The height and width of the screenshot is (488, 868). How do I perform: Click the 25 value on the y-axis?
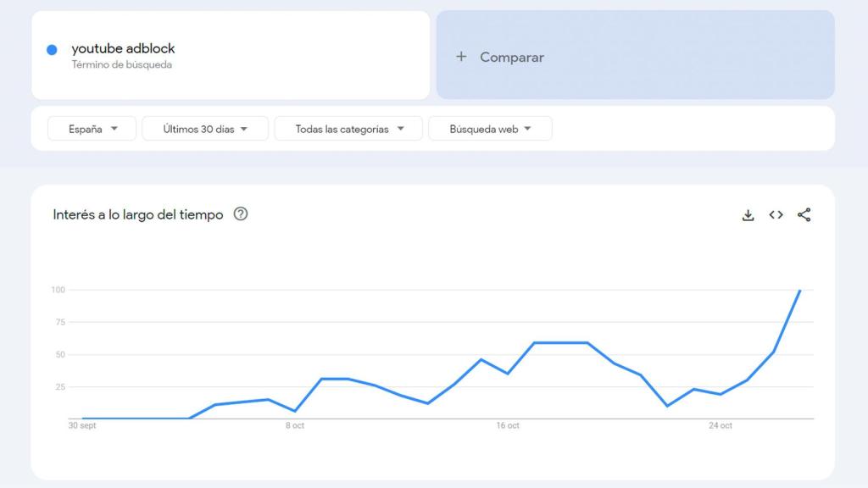(60, 386)
